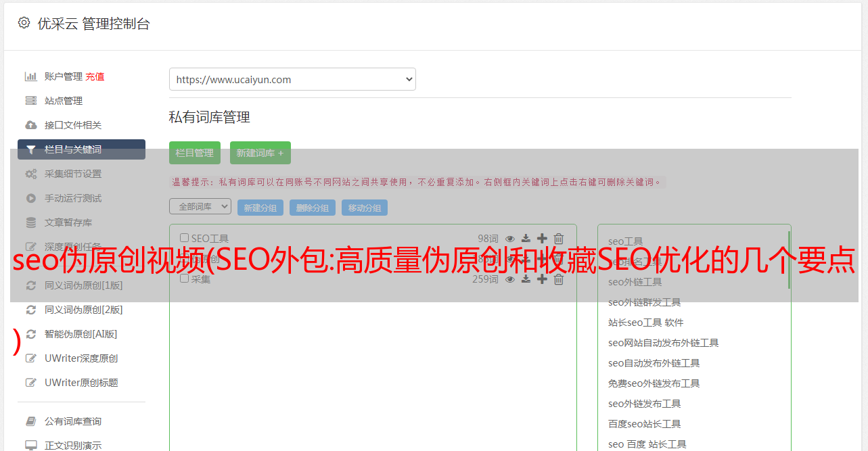This screenshot has height=451, width=868.
Task: Download the 采集 lexicon
Action: point(526,279)
